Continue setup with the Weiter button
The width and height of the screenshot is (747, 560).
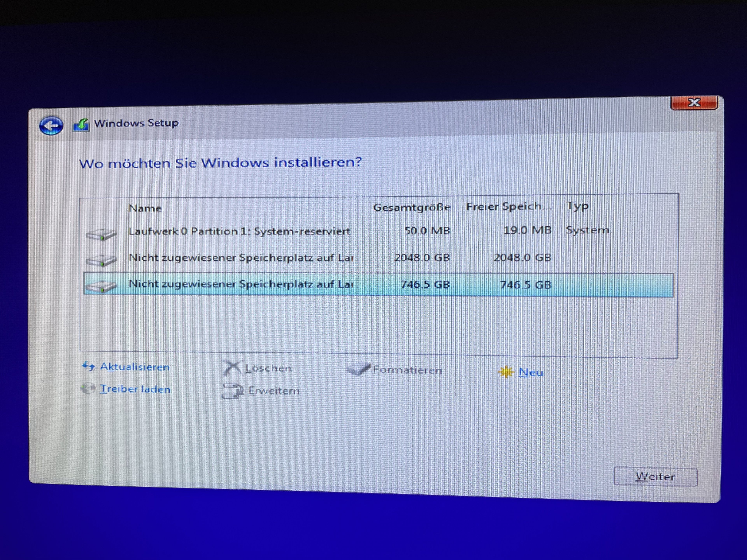coord(655,477)
